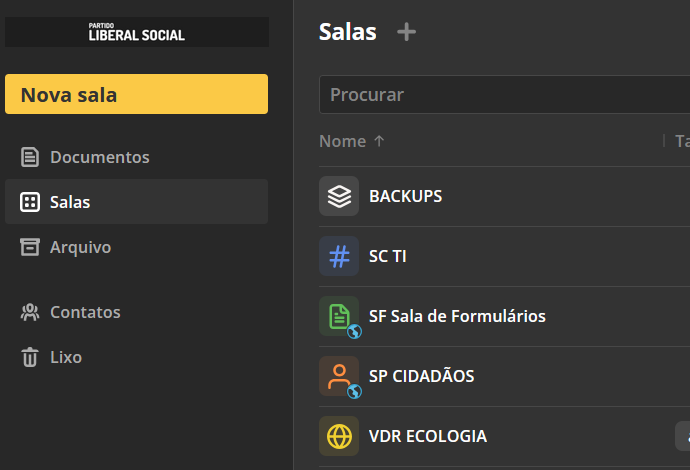This screenshot has height=470, width=690.
Task: Click the trash can icon for Lixo
Action: click(30, 357)
